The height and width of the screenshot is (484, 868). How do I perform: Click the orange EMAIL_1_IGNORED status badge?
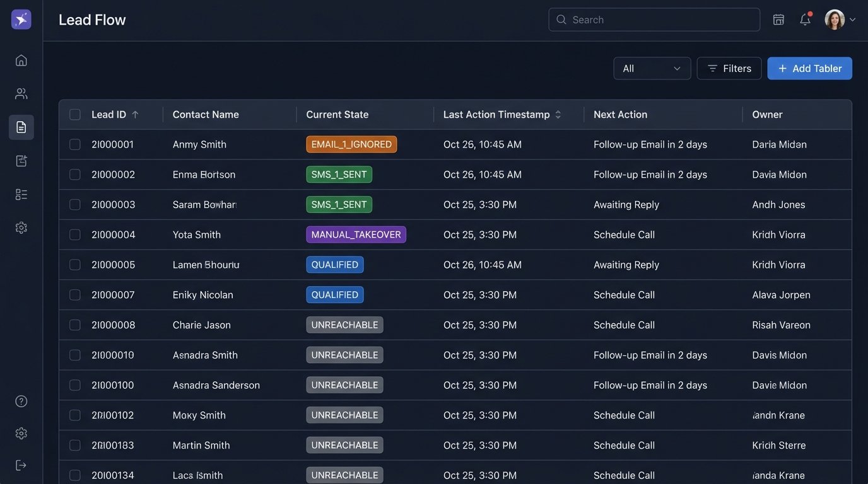[351, 144]
